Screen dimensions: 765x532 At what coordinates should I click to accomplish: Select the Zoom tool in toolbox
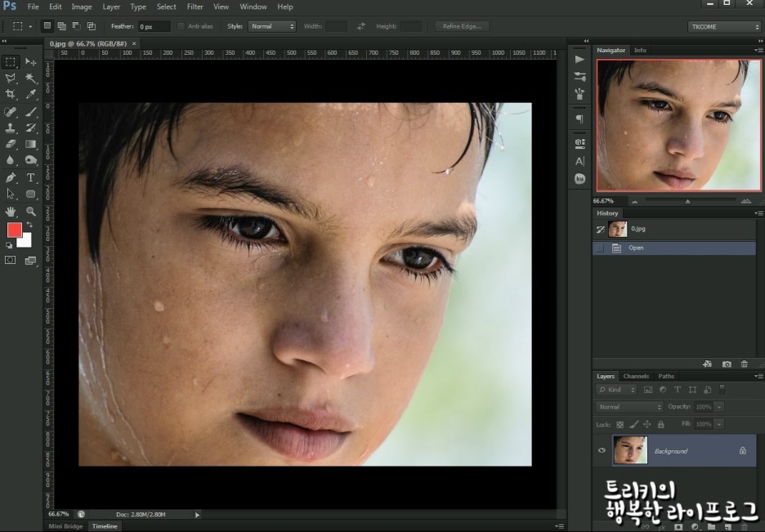[31, 211]
